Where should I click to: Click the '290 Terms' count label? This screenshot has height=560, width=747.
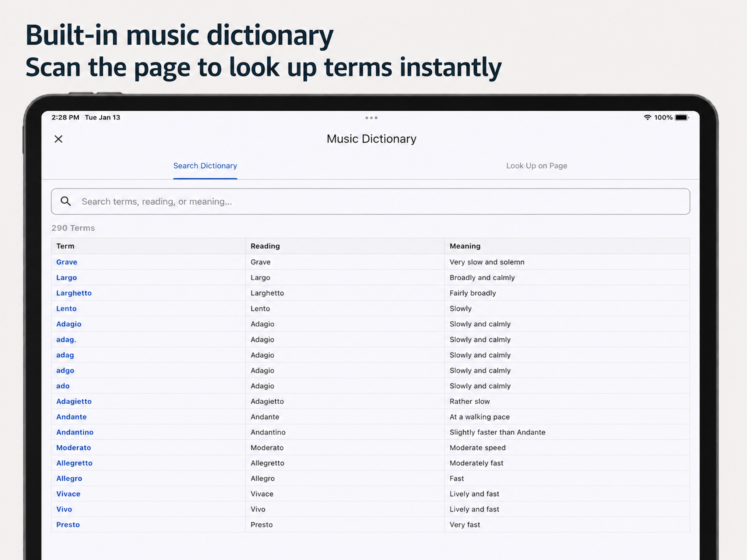(x=73, y=228)
